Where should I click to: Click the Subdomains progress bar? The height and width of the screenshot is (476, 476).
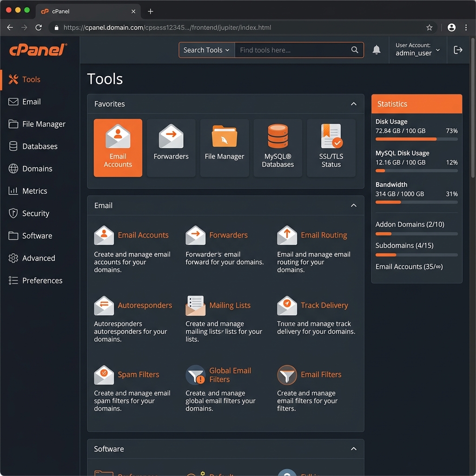(x=416, y=255)
